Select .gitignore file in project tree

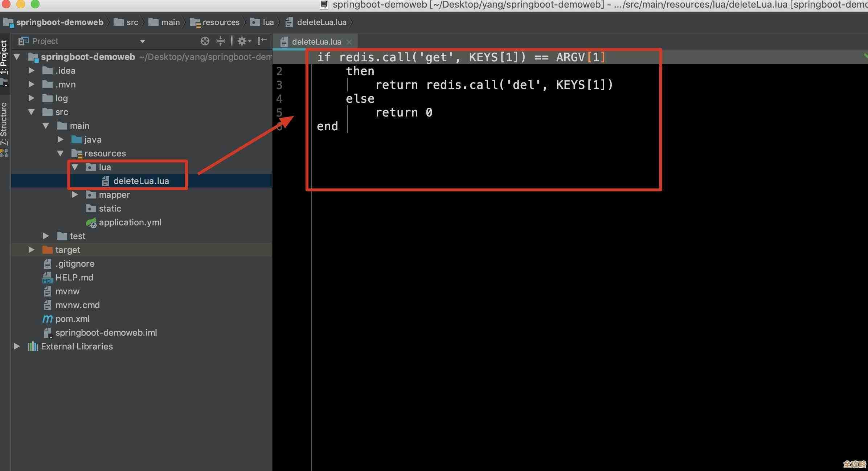[74, 264]
